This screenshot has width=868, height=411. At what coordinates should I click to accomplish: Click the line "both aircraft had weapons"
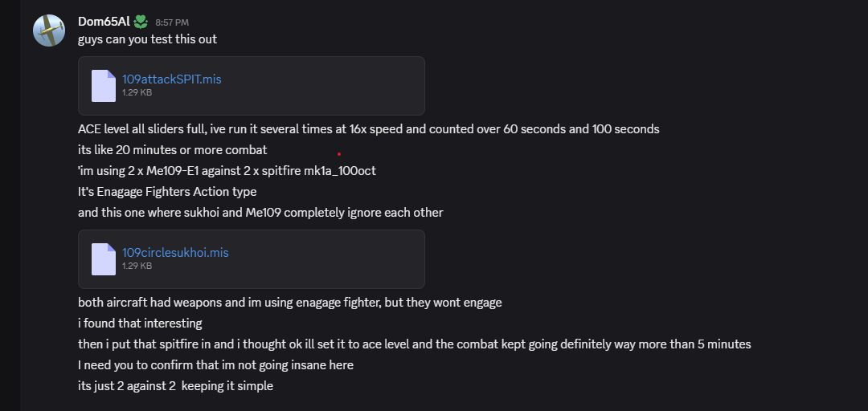tap(289, 303)
